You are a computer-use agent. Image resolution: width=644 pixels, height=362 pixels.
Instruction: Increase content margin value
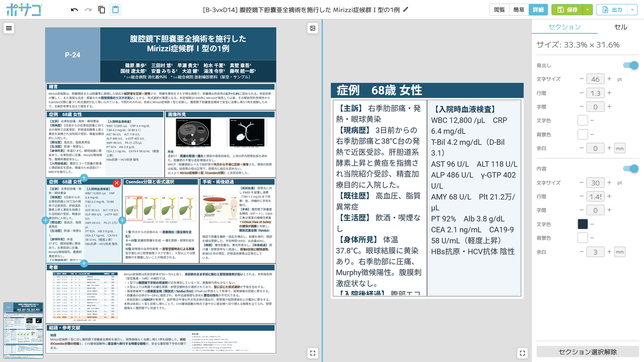click(609, 252)
